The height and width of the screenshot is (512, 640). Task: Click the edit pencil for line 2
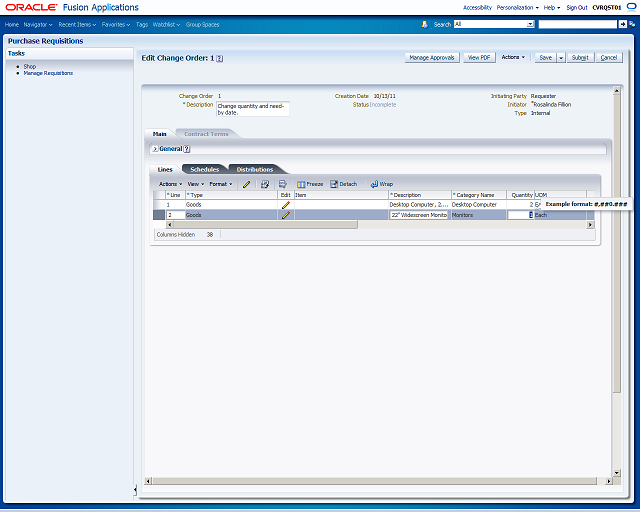point(286,215)
